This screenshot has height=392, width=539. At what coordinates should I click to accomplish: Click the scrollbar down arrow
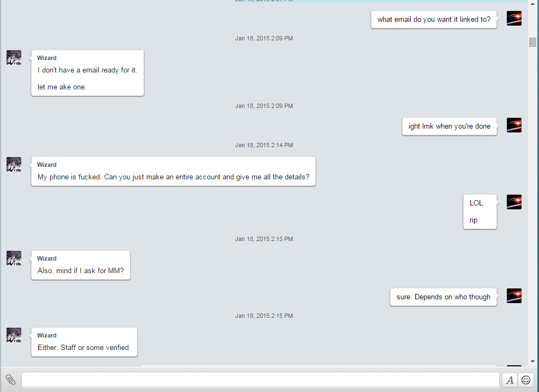pyautogui.click(x=532, y=361)
